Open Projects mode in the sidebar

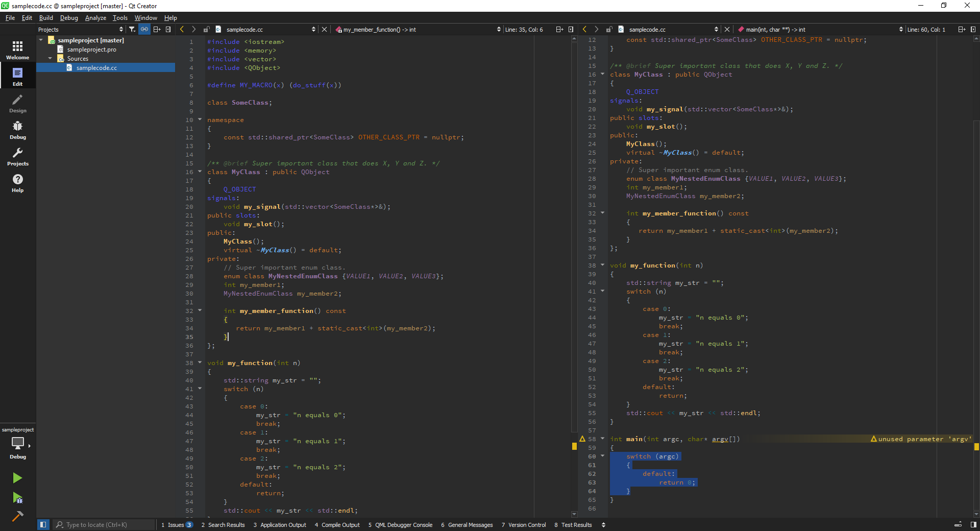[x=18, y=156]
